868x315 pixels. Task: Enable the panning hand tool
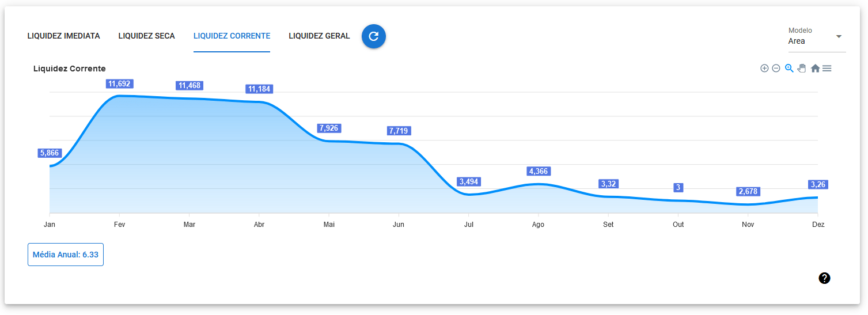click(802, 69)
